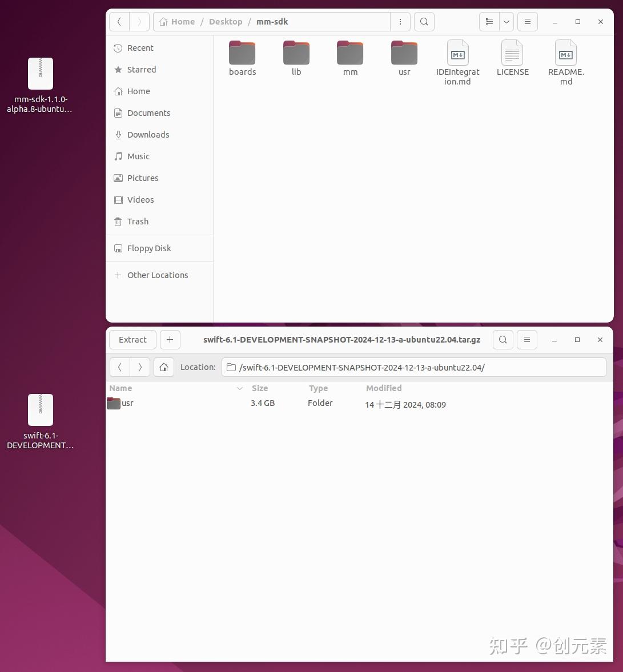
Task: Open Other Locations in the sidebar
Action: (x=159, y=275)
